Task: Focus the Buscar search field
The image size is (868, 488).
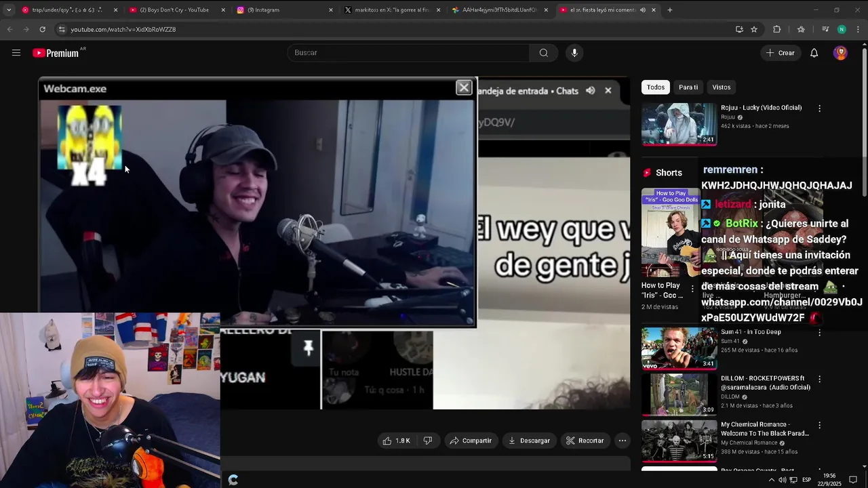Action: 408,53
